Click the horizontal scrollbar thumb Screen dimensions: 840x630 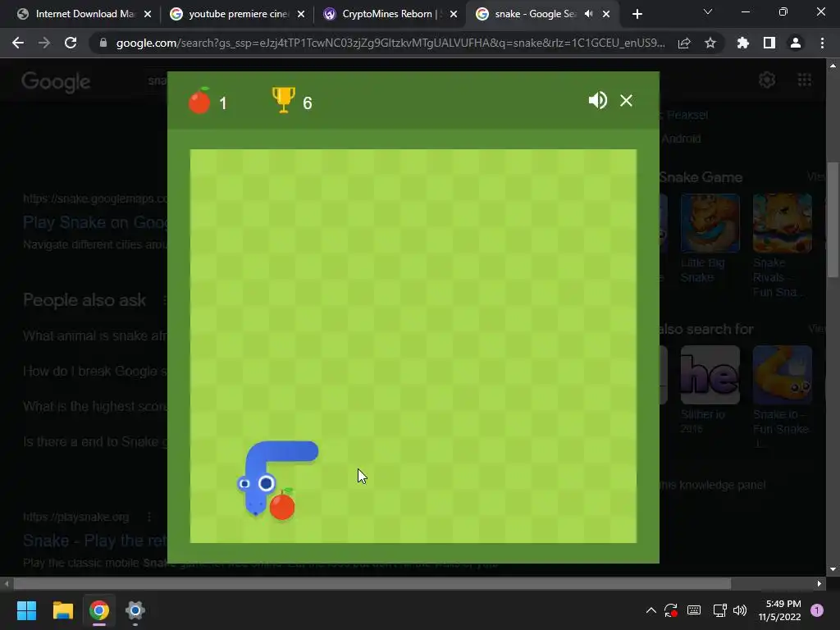click(x=372, y=583)
